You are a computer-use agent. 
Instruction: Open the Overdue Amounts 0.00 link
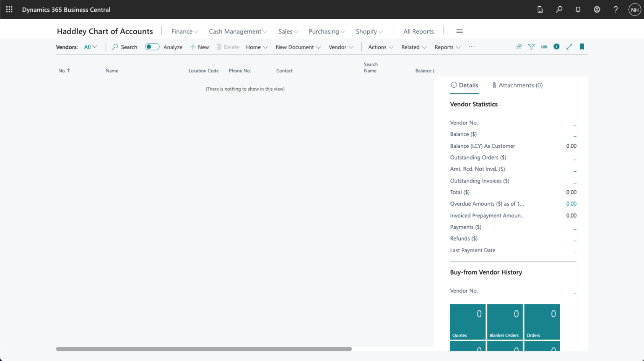[571, 204]
